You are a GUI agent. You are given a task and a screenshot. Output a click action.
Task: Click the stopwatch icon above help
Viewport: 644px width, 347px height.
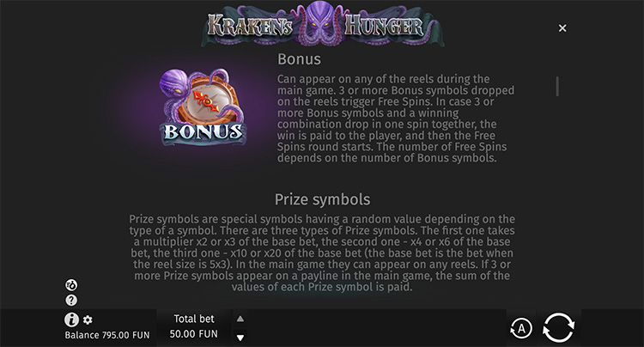tap(71, 285)
